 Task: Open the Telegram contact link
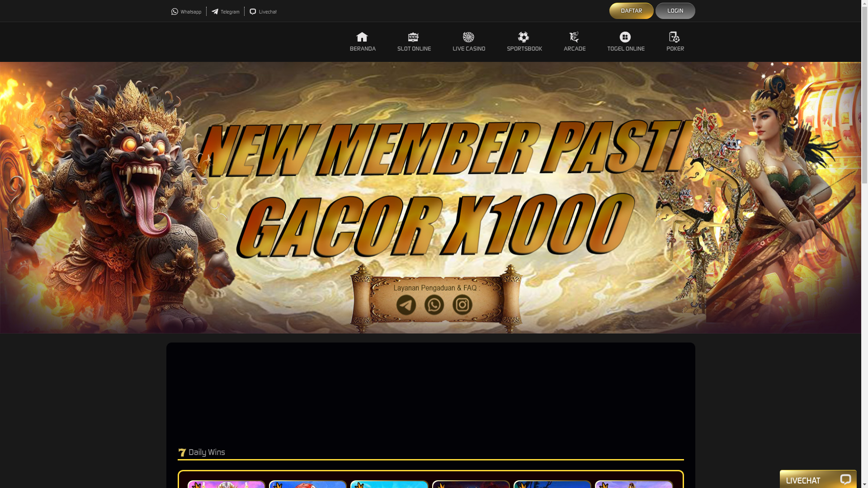click(226, 12)
